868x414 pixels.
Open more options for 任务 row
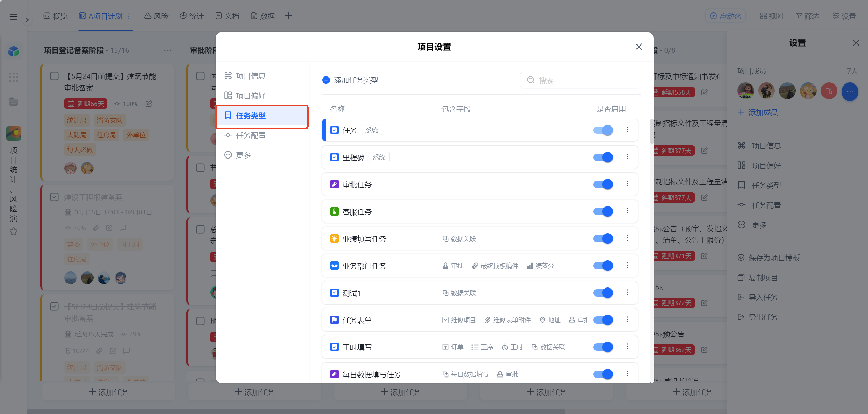[x=627, y=130]
